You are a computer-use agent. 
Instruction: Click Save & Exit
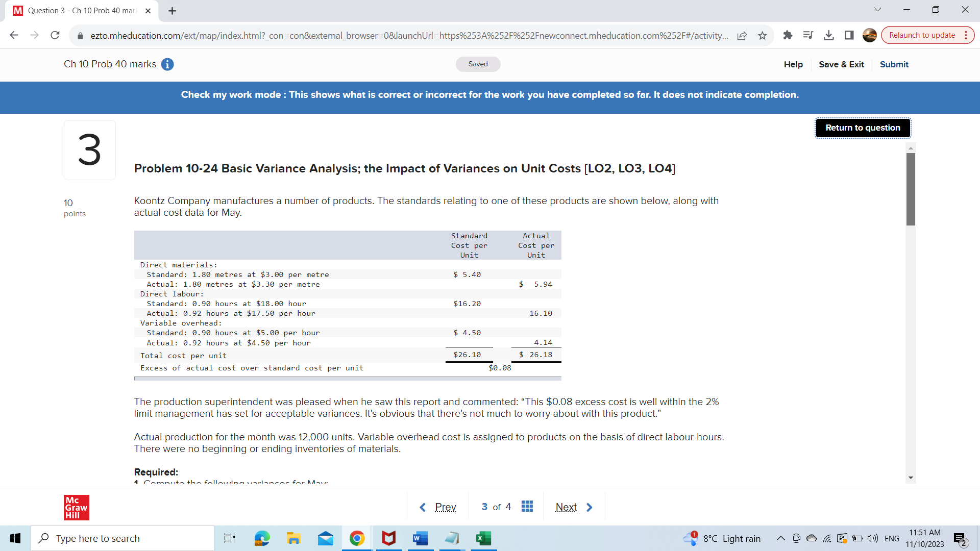pyautogui.click(x=841, y=64)
